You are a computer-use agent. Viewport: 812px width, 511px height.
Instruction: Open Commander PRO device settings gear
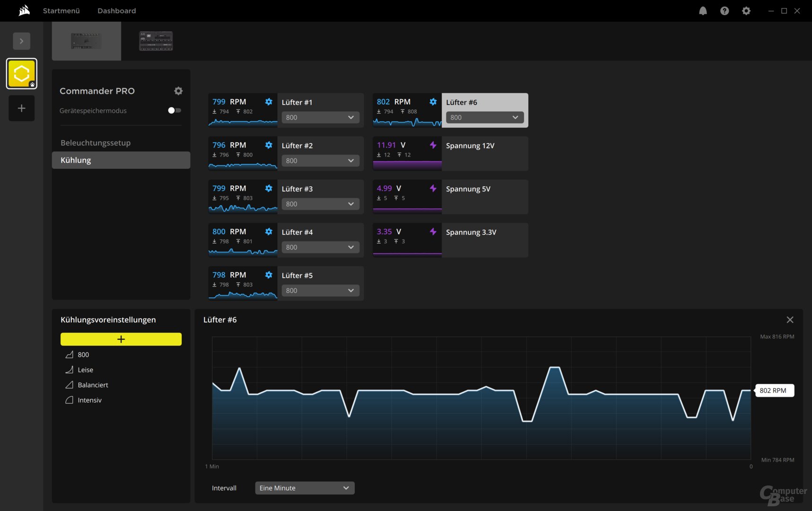(178, 91)
